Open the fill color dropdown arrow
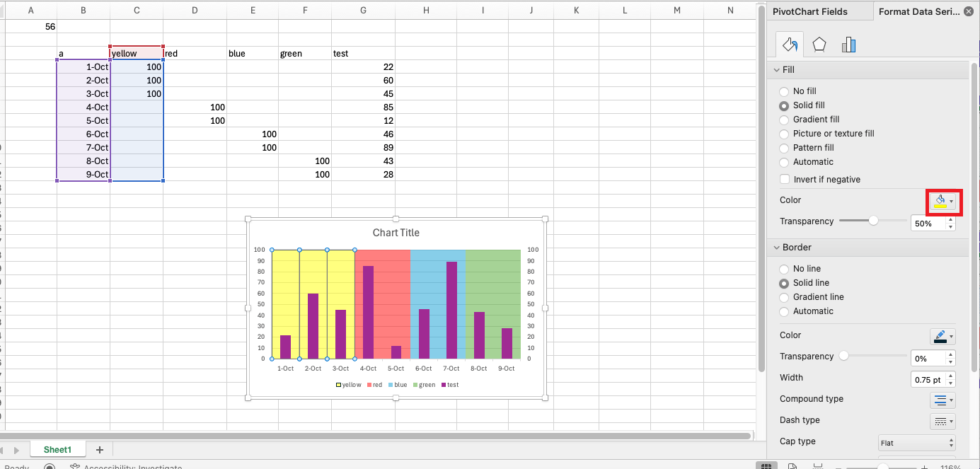Viewport: 980px width, 469px height. 952,201
